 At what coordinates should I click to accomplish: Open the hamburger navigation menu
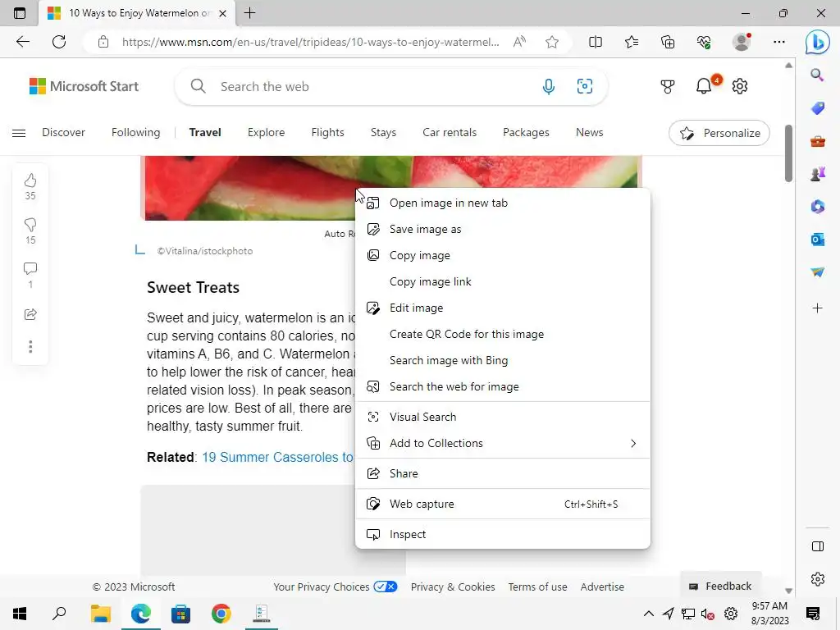[x=19, y=133]
